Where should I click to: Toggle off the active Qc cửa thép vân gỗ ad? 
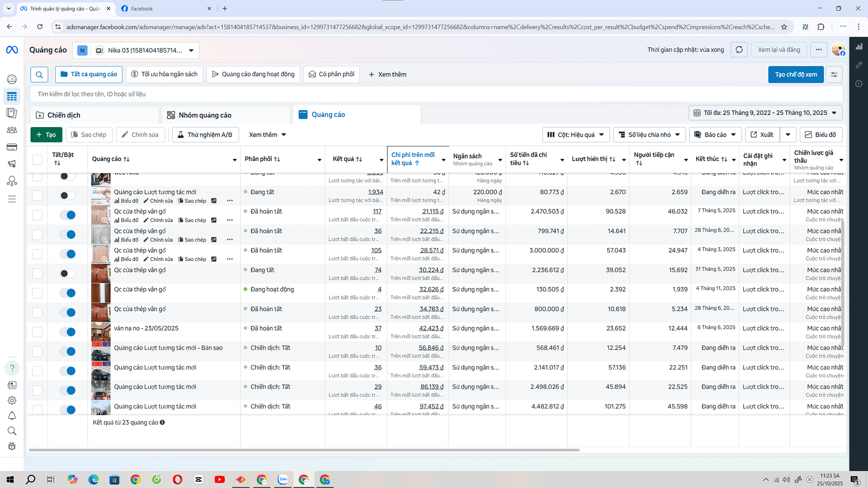pos(68,293)
